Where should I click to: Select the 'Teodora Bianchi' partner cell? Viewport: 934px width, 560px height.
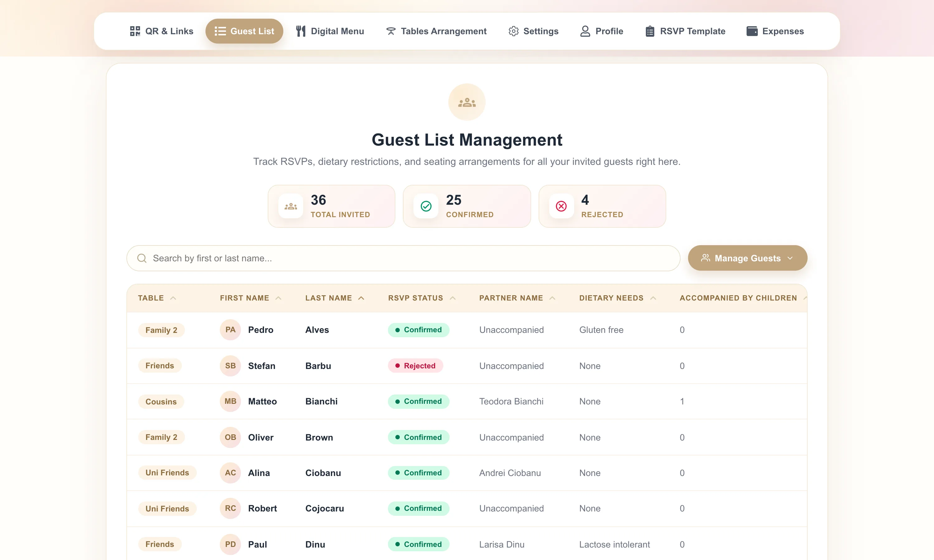tap(511, 401)
